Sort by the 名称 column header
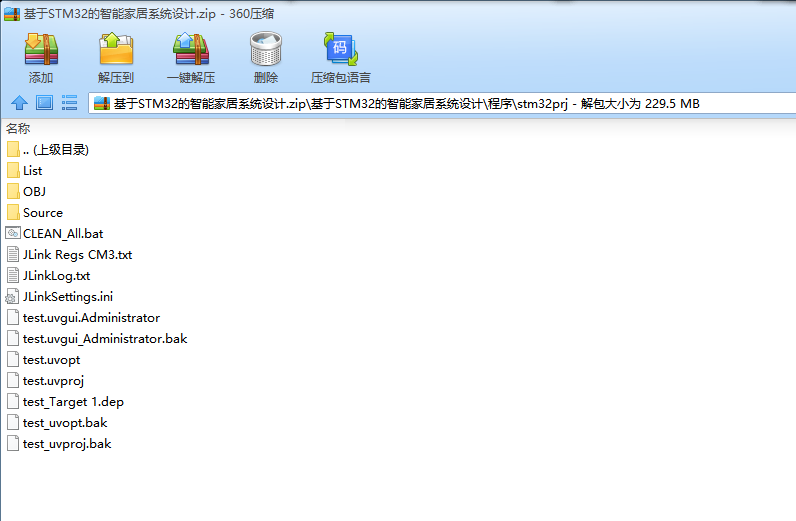The image size is (796, 521). [x=18, y=128]
